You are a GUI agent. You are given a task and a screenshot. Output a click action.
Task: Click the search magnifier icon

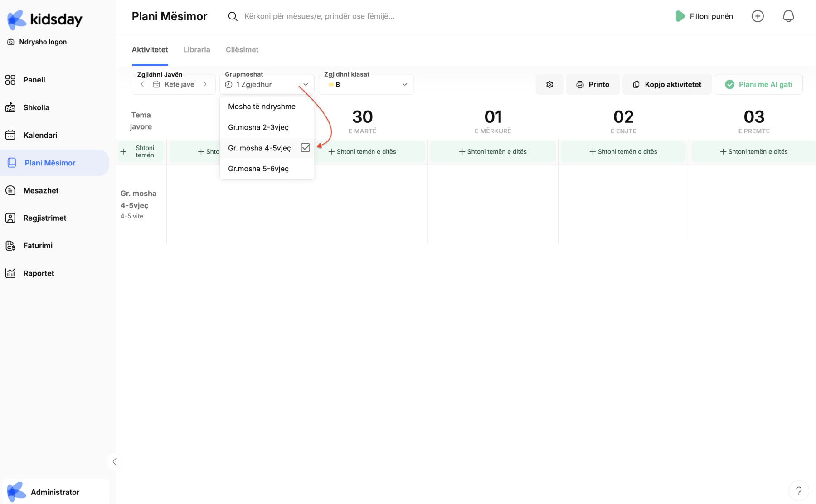[233, 16]
